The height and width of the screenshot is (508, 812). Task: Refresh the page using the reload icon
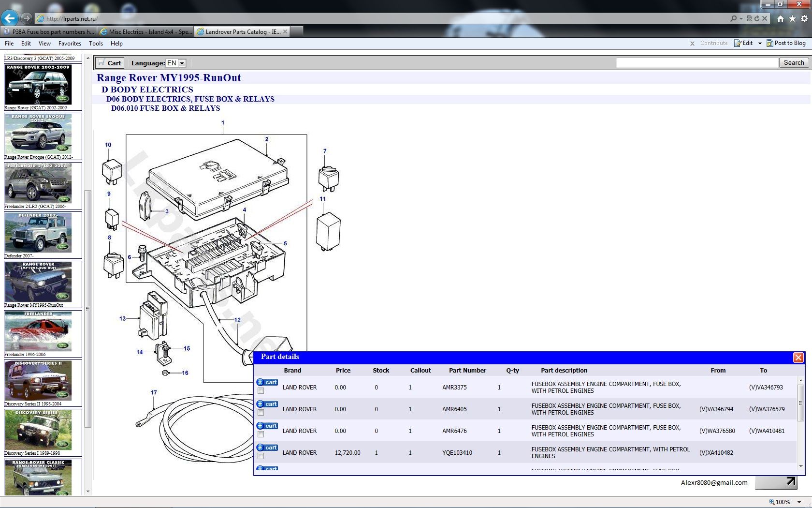click(757, 18)
